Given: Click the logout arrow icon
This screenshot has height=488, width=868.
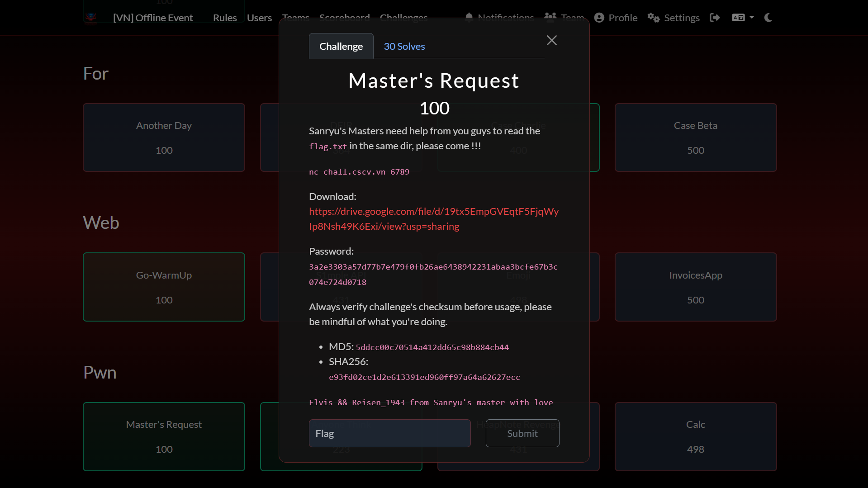Looking at the screenshot, I should click(715, 18).
